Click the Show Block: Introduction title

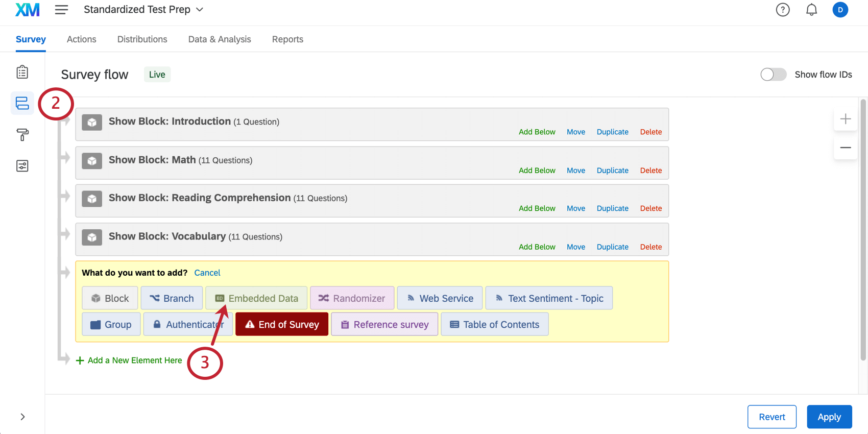(170, 121)
